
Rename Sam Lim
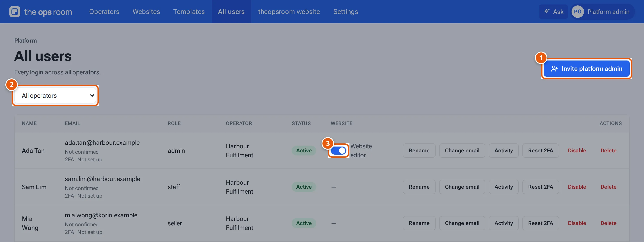419,187
